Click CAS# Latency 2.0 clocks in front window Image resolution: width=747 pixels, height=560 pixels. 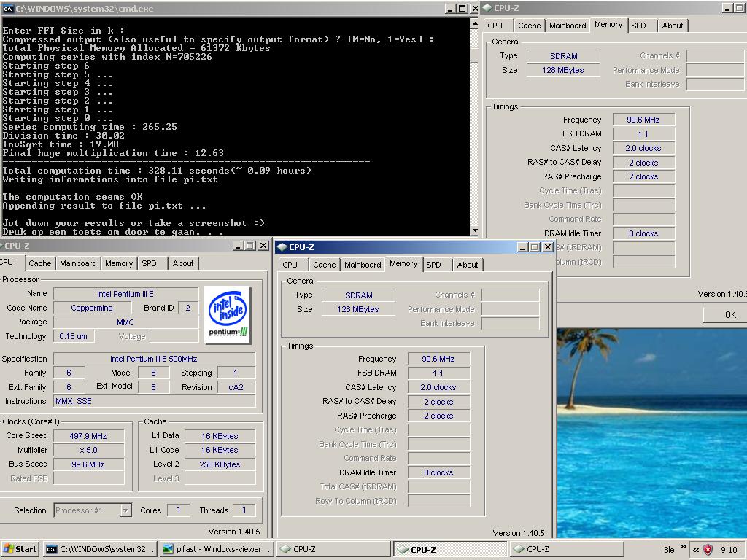[438, 388]
